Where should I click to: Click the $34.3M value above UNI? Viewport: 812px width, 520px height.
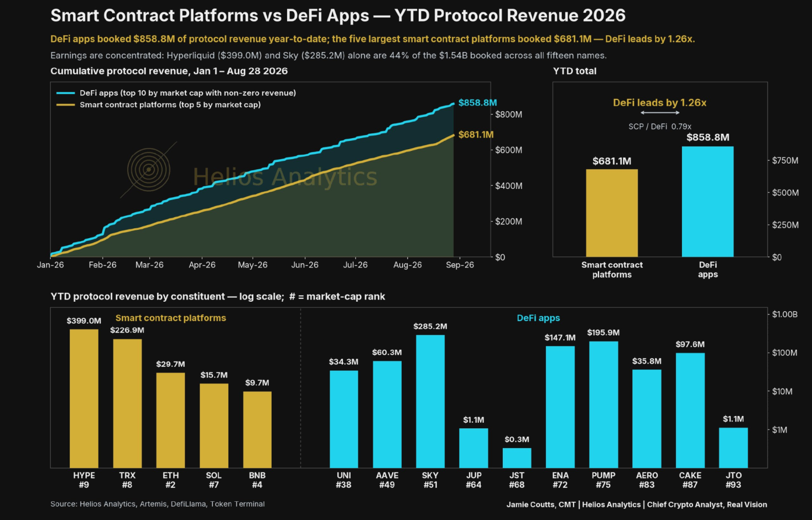[343, 362]
